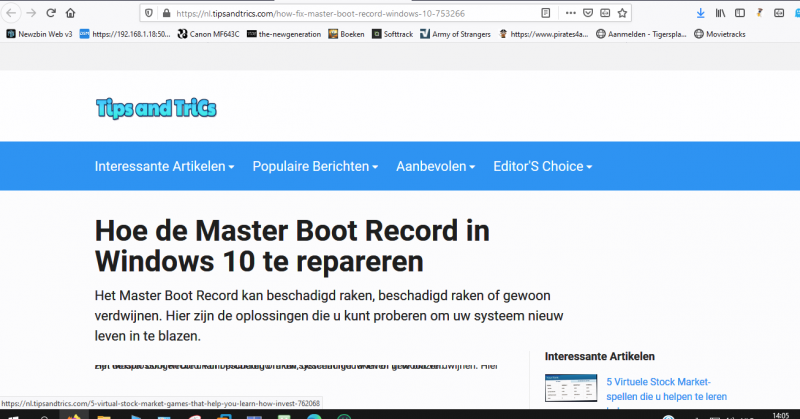Toggle Reader View in address bar
This screenshot has height=419, width=800.
tap(545, 13)
